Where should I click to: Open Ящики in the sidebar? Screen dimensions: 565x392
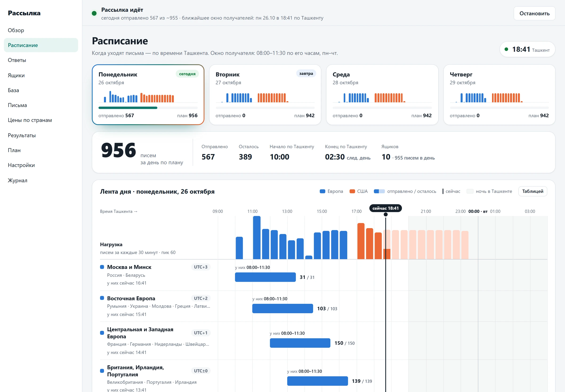[41, 75]
